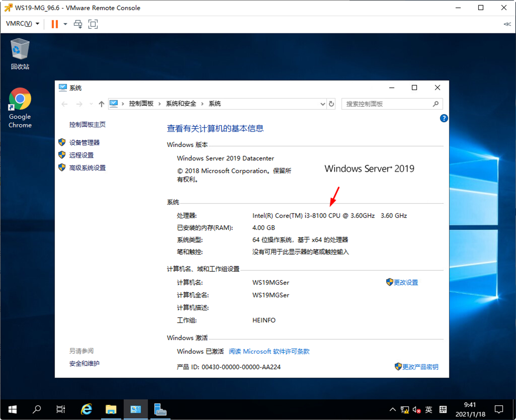Click the 4.00 GB installed RAM value
Viewport: 516px width, 420px height.
264,227
